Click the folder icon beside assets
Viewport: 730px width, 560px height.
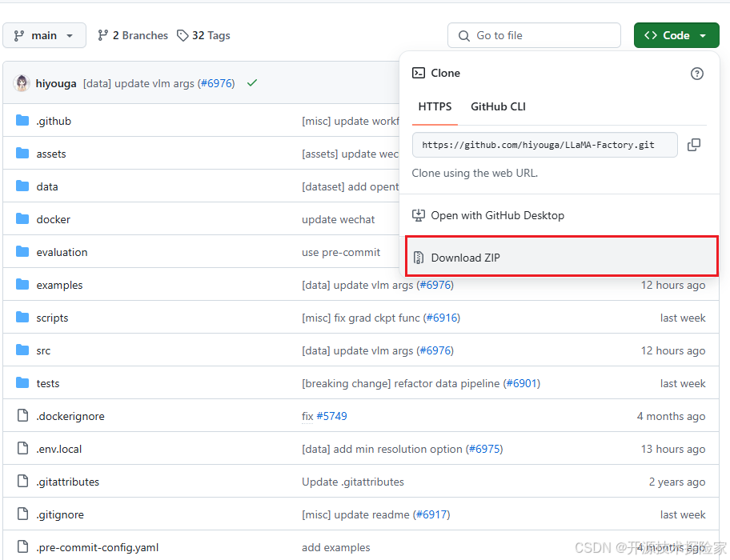[x=22, y=153]
